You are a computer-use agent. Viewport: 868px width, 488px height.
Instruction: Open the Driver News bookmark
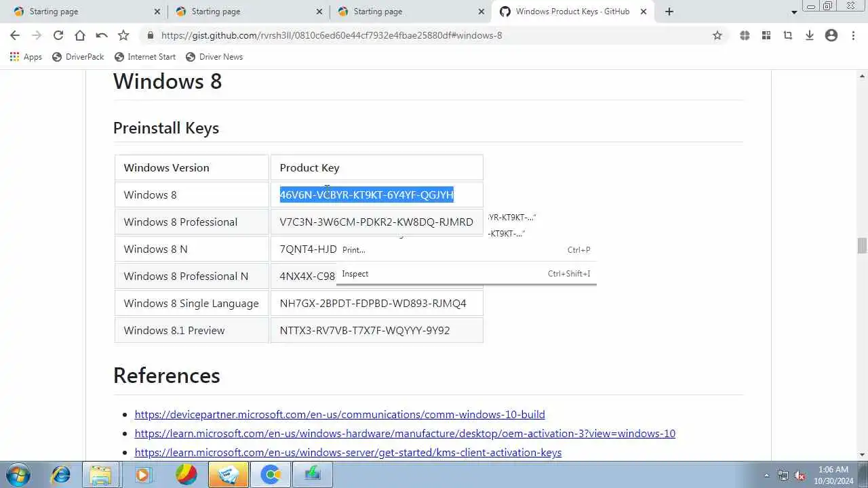(214, 57)
